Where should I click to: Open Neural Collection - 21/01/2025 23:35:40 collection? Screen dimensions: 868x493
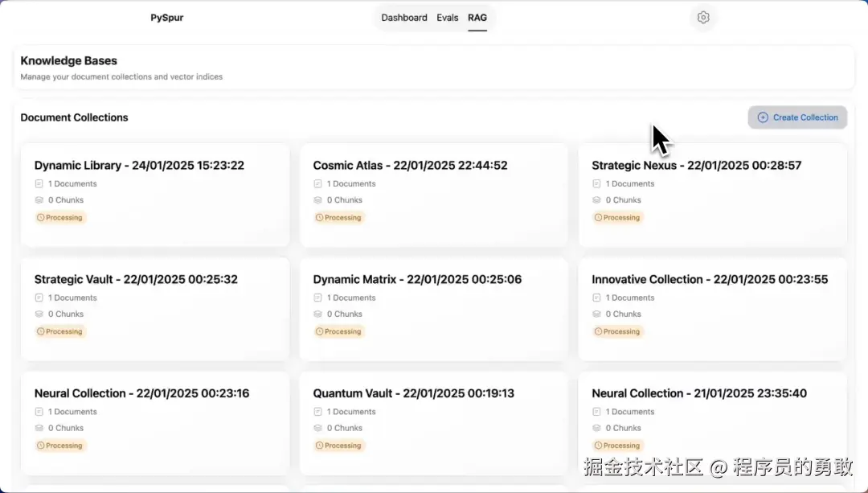pyautogui.click(x=712, y=423)
